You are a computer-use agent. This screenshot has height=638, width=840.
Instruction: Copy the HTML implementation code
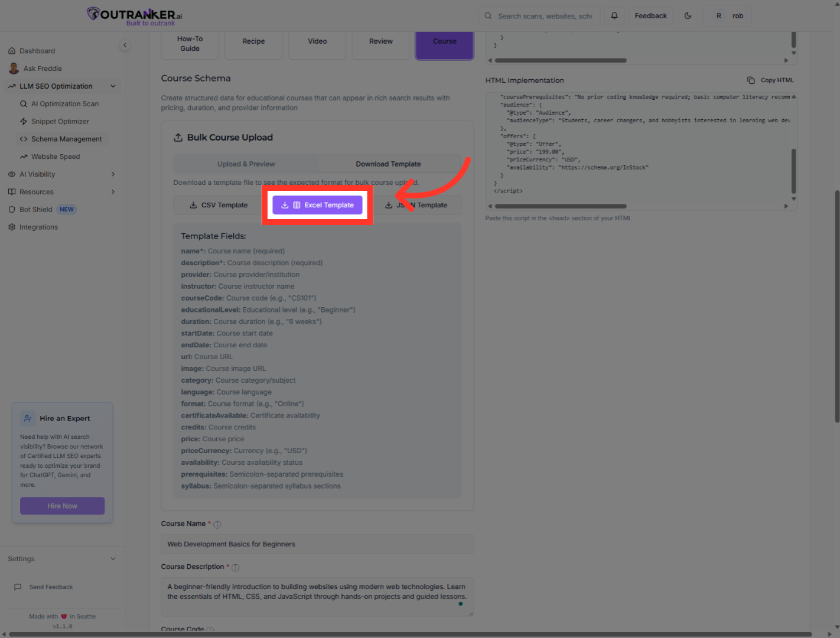point(770,80)
